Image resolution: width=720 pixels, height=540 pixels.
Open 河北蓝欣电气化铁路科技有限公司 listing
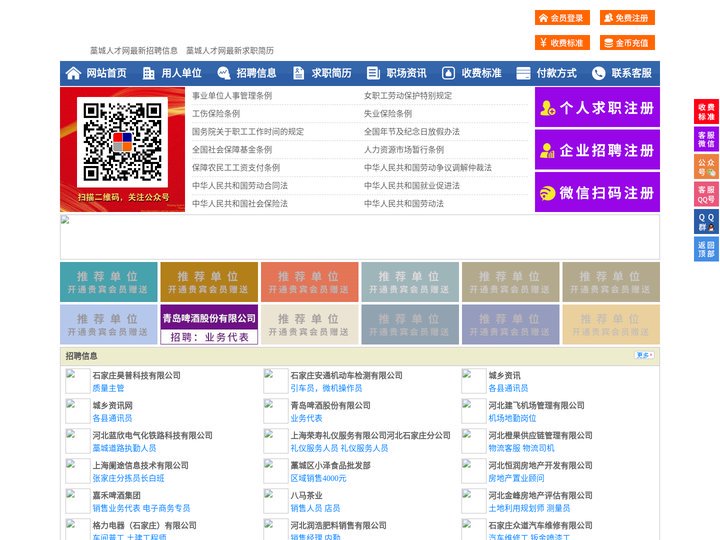click(152, 435)
